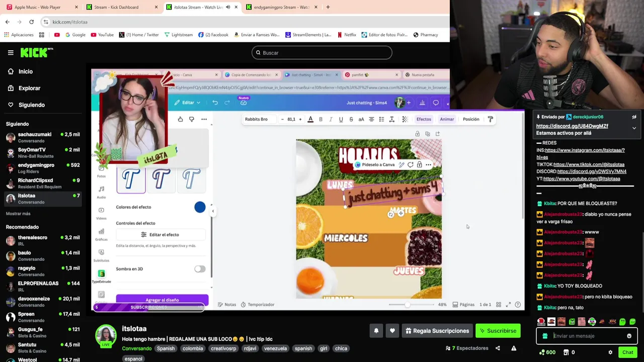Screen dimensions: 644x362
Task: Expand Mostrar más followed channels
Action: (x=18, y=214)
